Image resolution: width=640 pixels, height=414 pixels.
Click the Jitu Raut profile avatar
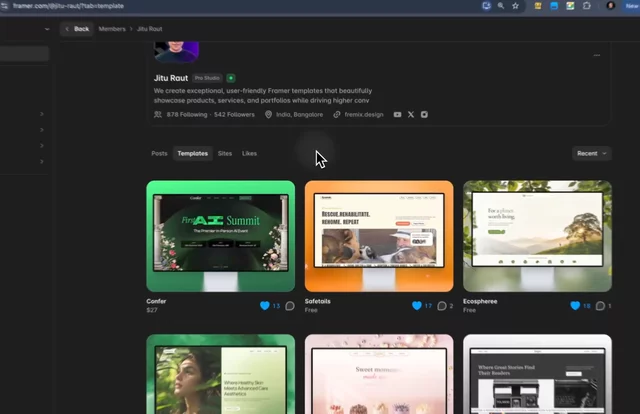tap(176, 51)
